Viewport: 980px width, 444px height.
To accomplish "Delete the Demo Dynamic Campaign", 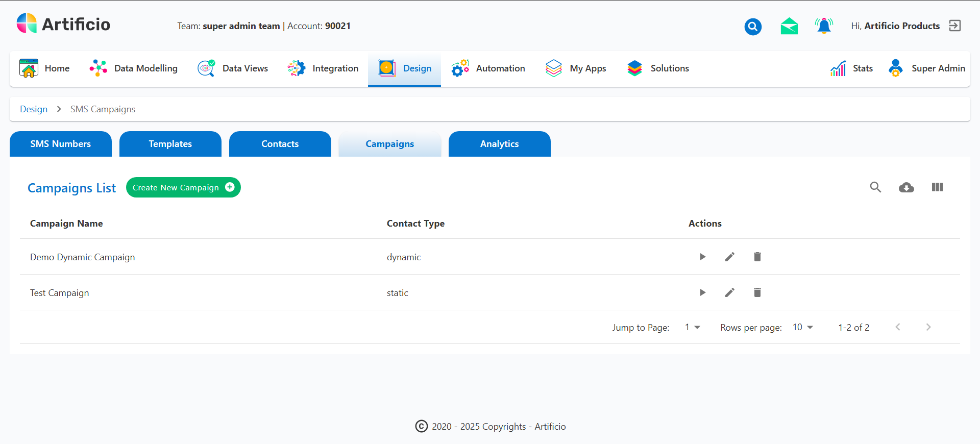I will (x=757, y=257).
